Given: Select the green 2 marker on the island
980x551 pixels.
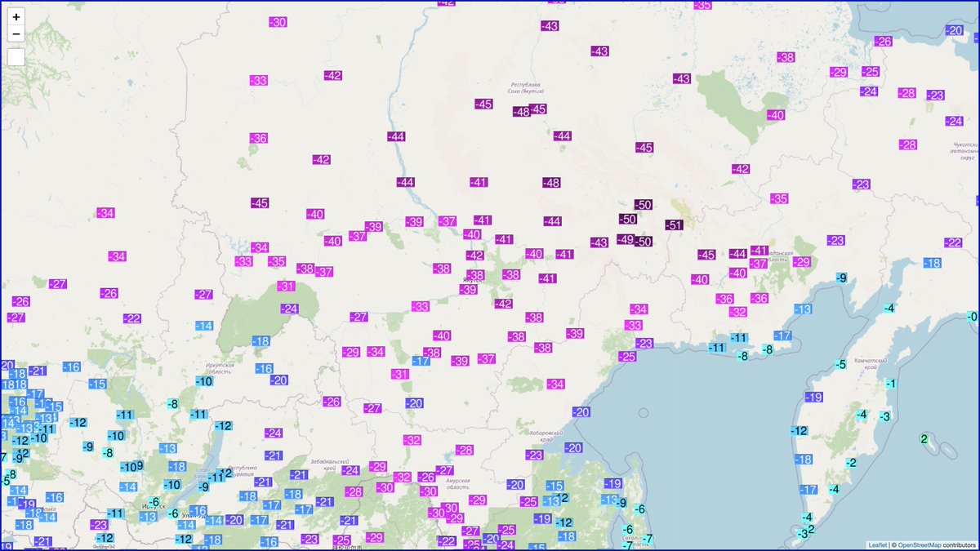Looking at the screenshot, I should (924, 439).
